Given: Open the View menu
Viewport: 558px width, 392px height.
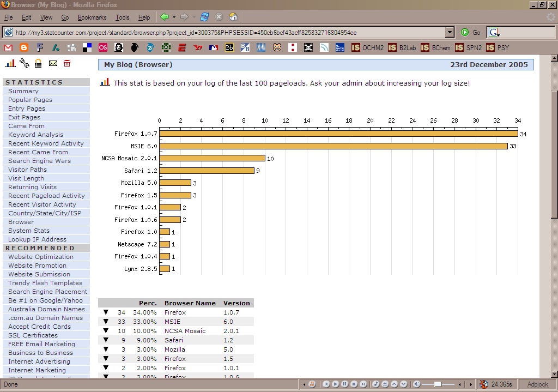Looking at the screenshot, I should click(x=46, y=17).
